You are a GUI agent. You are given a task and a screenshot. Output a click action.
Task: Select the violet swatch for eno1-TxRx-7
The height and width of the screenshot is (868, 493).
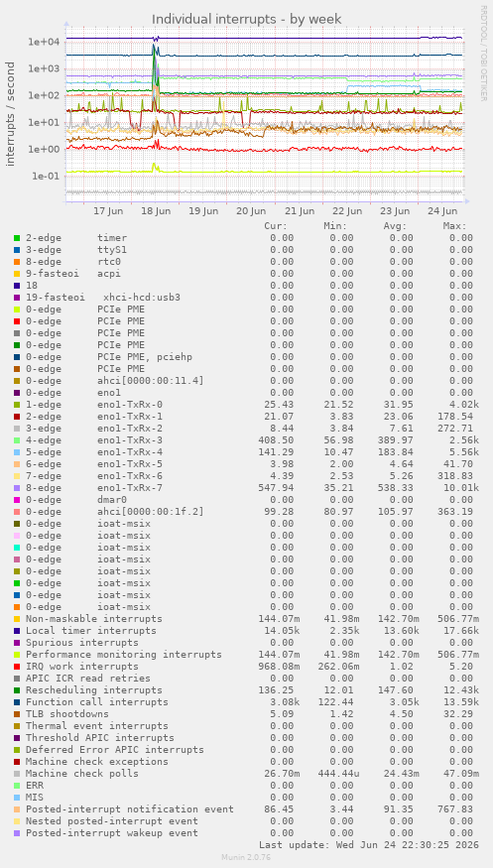pos(17,488)
